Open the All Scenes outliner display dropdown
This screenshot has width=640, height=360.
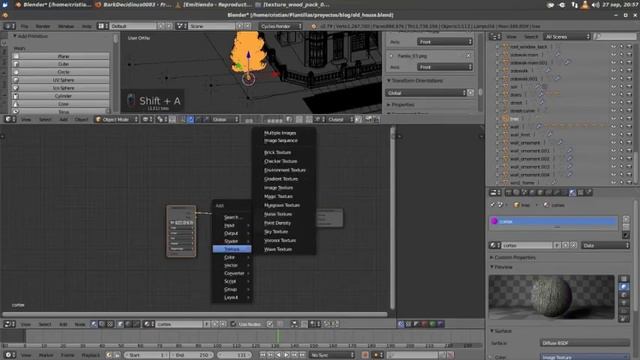point(568,37)
